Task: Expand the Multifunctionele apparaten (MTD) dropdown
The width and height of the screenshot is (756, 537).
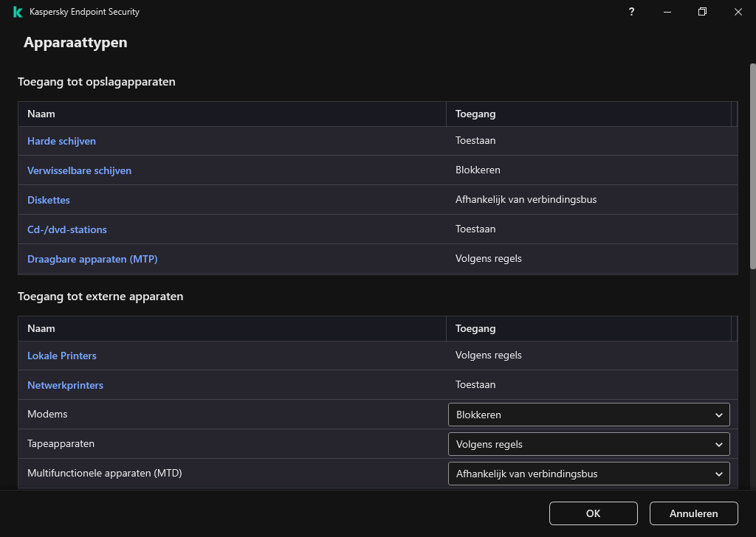Action: click(x=588, y=474)
